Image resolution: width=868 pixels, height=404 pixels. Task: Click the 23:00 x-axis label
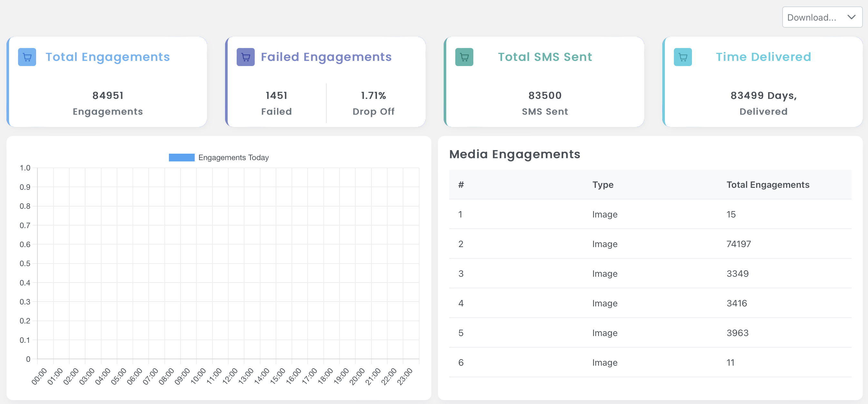pos(405,376)
